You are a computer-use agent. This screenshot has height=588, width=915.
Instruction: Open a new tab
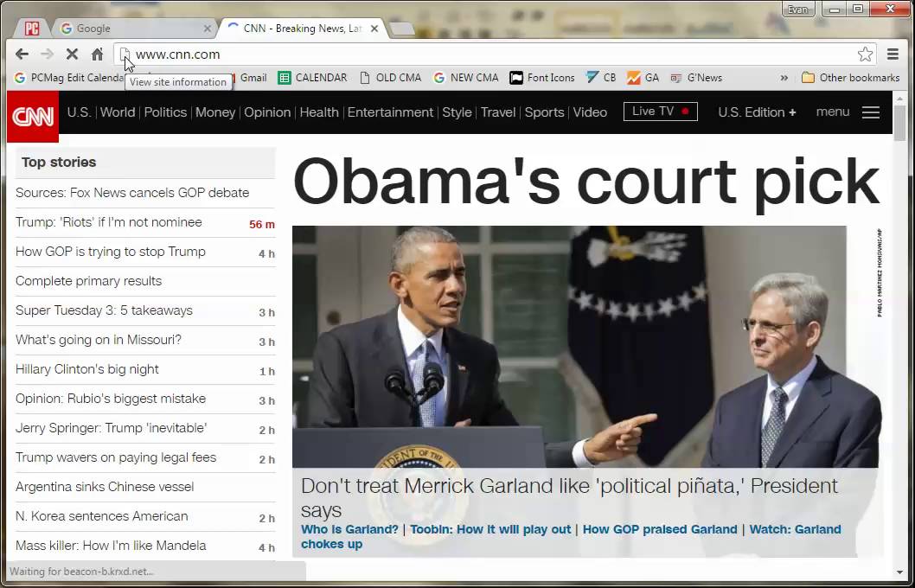[x=401, y=28]
